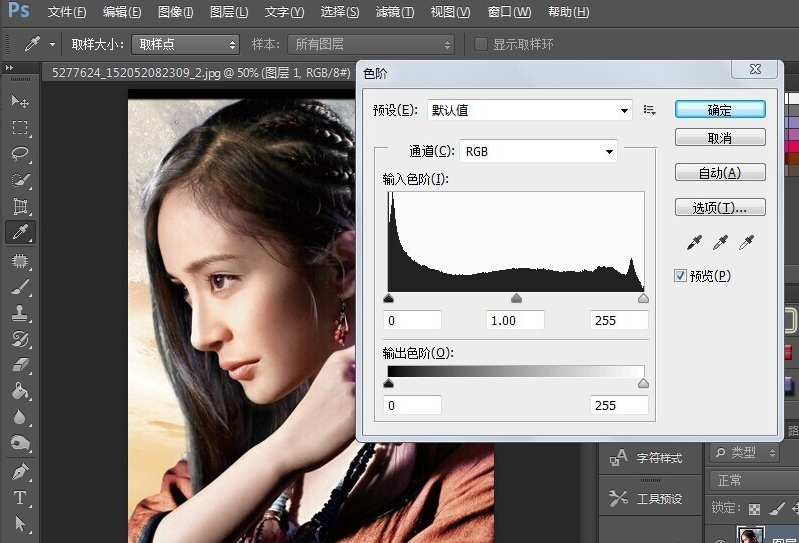This screenshot has width=799, height=543.
Task: Select the Eraser tool
Action: (20, 365)
